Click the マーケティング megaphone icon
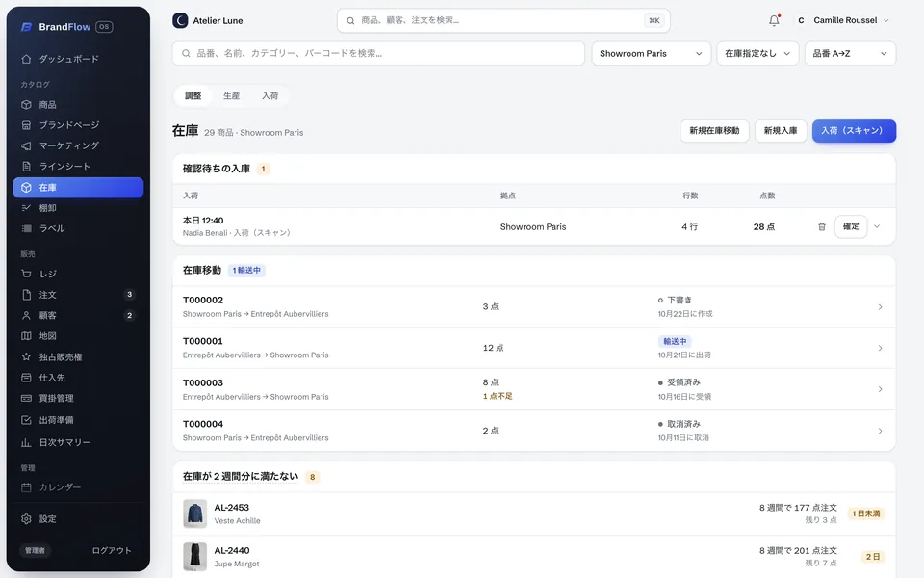Image resolution: width=924 pixels, height=578 pixels. pos(26,145)
